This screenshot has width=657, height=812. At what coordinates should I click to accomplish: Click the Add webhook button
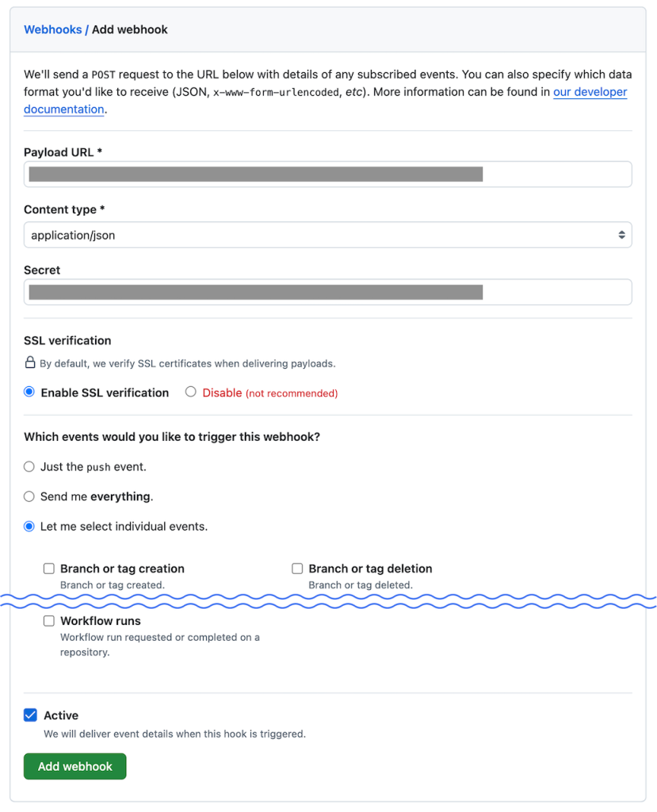pyautogui.click(x=75, y=767)
